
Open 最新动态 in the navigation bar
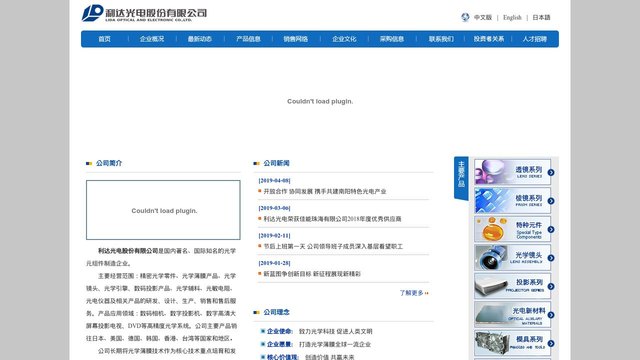click(200, 39)
